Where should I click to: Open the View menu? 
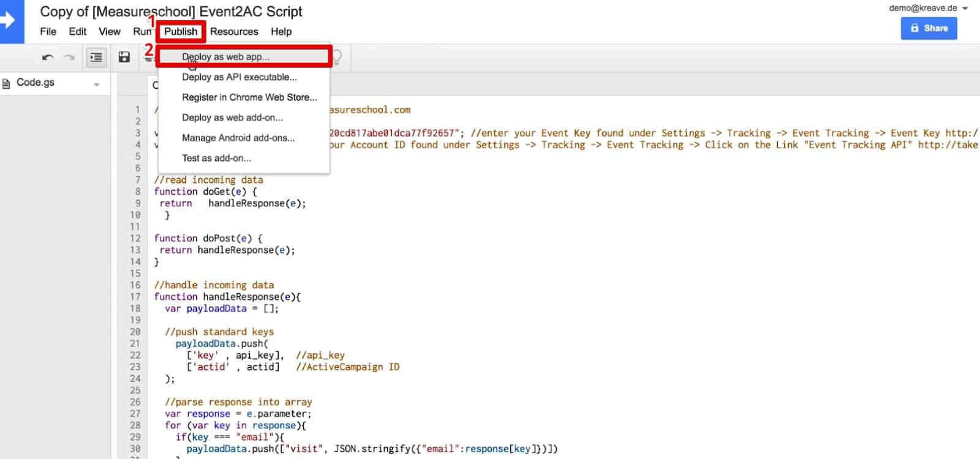click(x=110, y=31)
